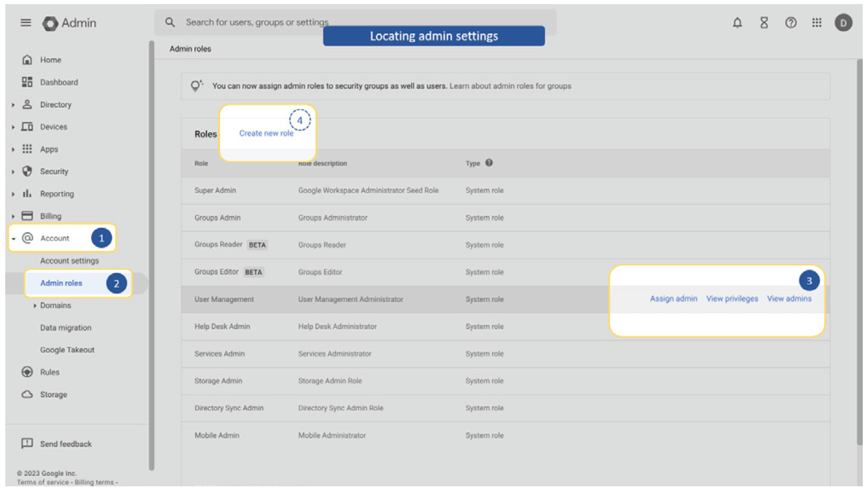
Task: Click Assign admin for User Management
Action: point(673,298)
